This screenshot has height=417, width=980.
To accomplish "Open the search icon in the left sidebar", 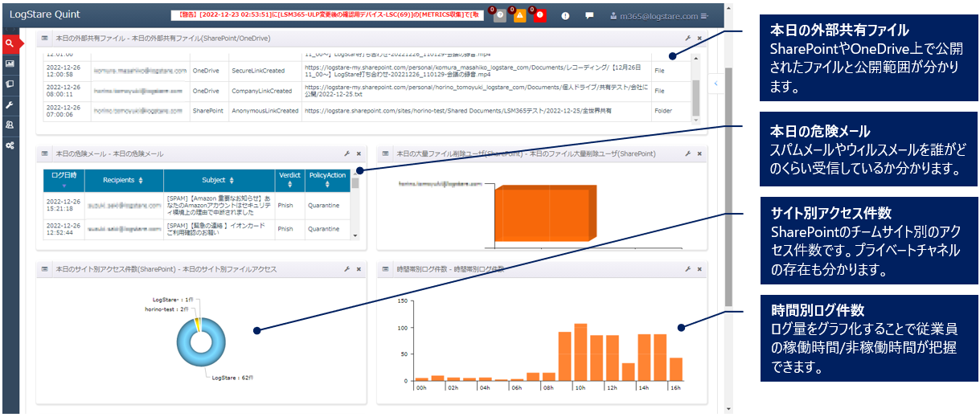I will click(10, 43).
